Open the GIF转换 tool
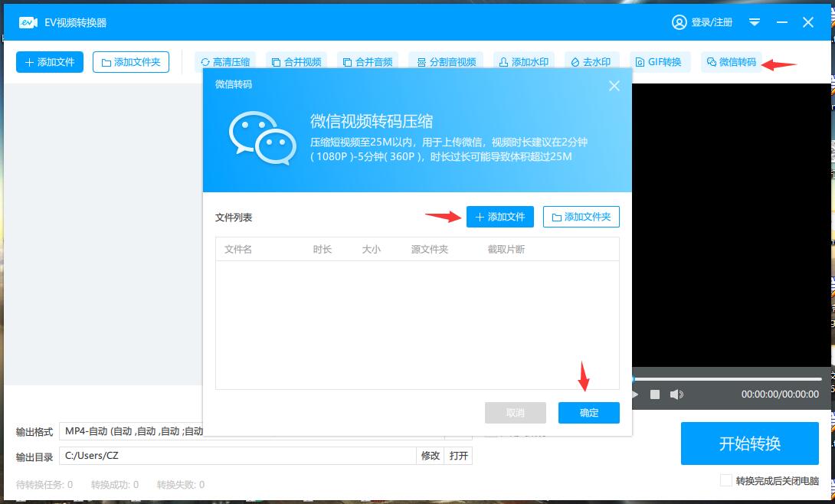The height and width of the screenshot is (504, 835). [x=660, y=62]
